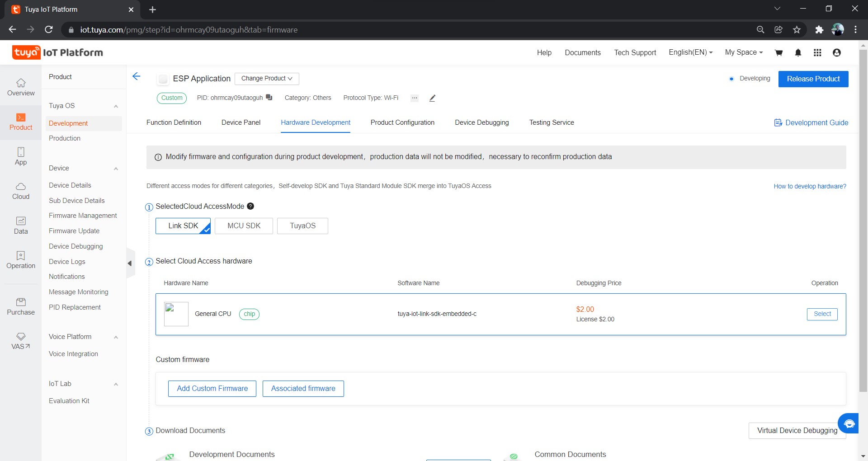Collapse the Voice Platform sidebar group

(x=116, y=337)
